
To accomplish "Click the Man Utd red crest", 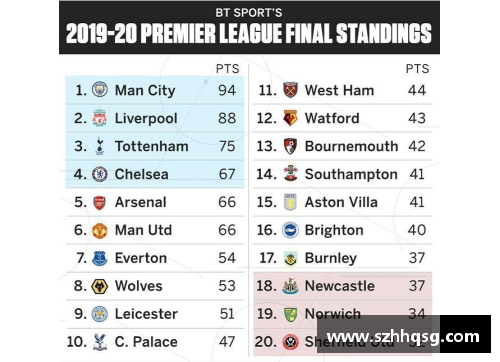I will (100, 230).
